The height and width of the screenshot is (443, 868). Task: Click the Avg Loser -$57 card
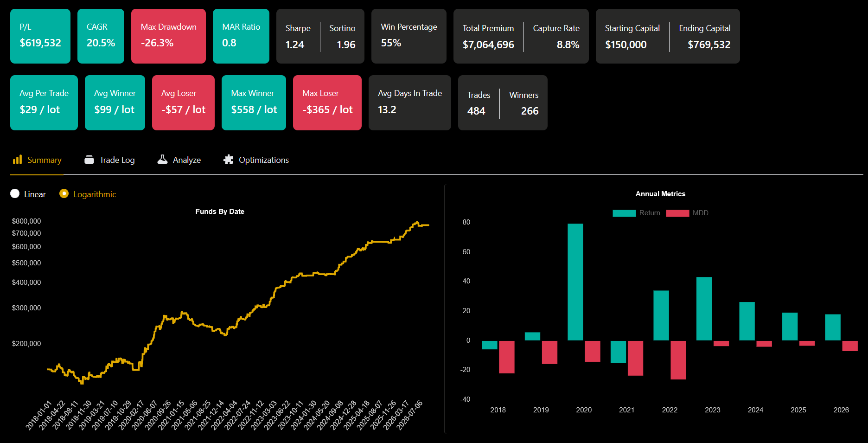coord(183,103)
